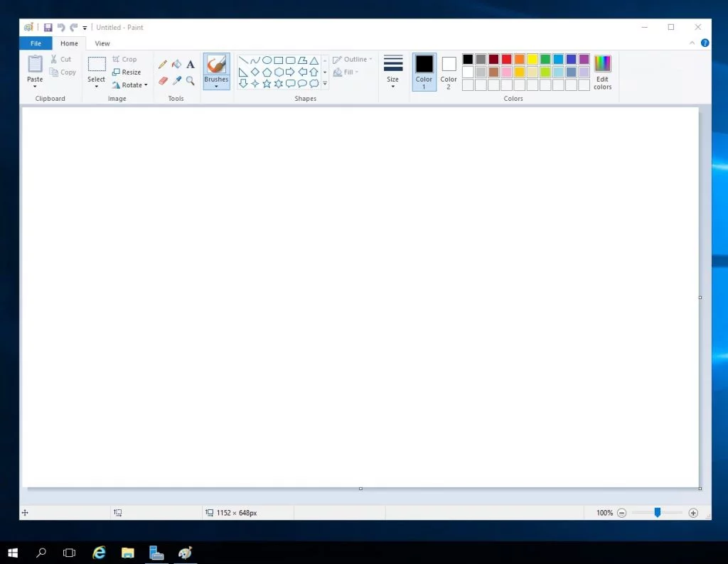Click the Save icon in quick access toolbar
The width and height of the screenshot is (728, 564).
[x=48, y=28]
